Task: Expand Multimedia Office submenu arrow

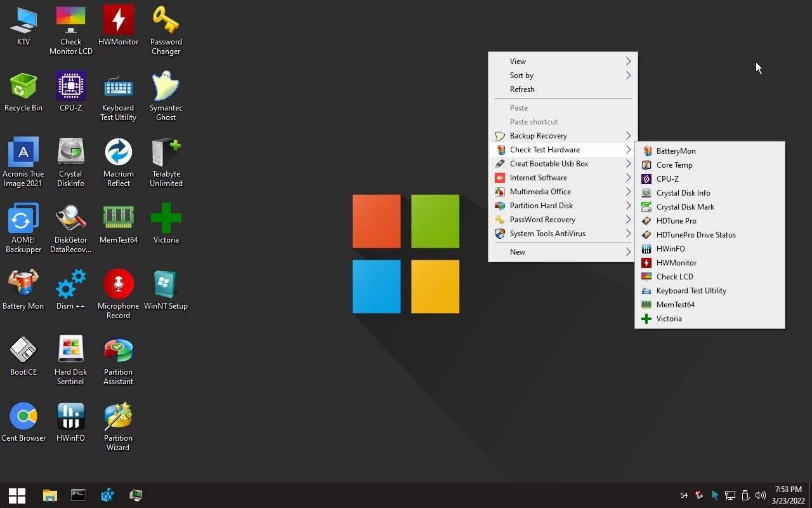Action: click(628, 192)
